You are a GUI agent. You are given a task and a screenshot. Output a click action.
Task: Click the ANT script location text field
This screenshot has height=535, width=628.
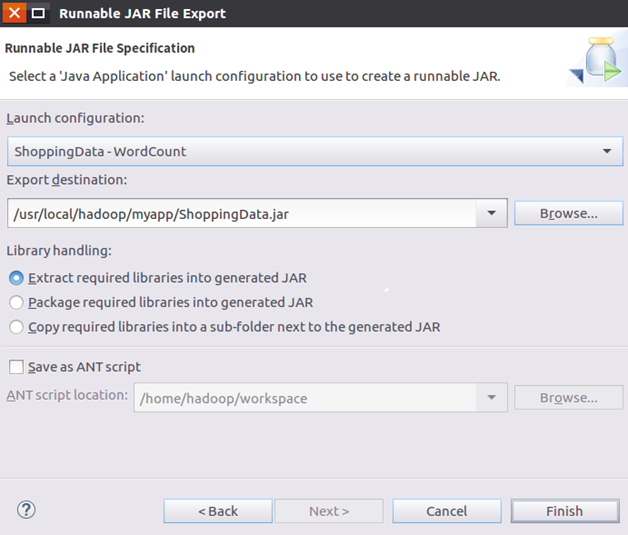tap(305, 398)
